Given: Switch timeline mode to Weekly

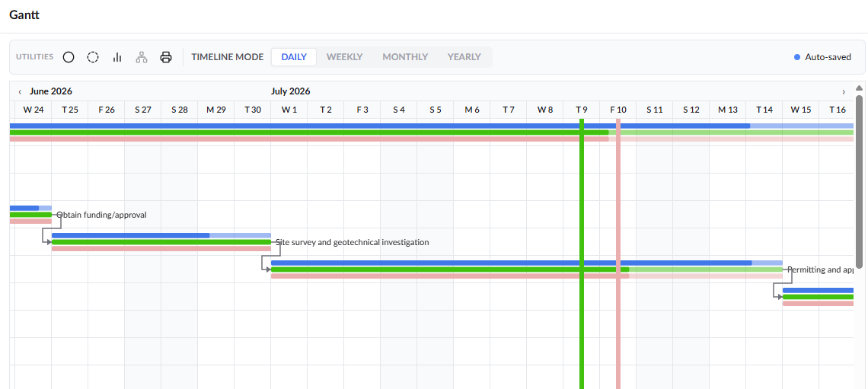Looking at the screenshot, I should click(344, 57).
